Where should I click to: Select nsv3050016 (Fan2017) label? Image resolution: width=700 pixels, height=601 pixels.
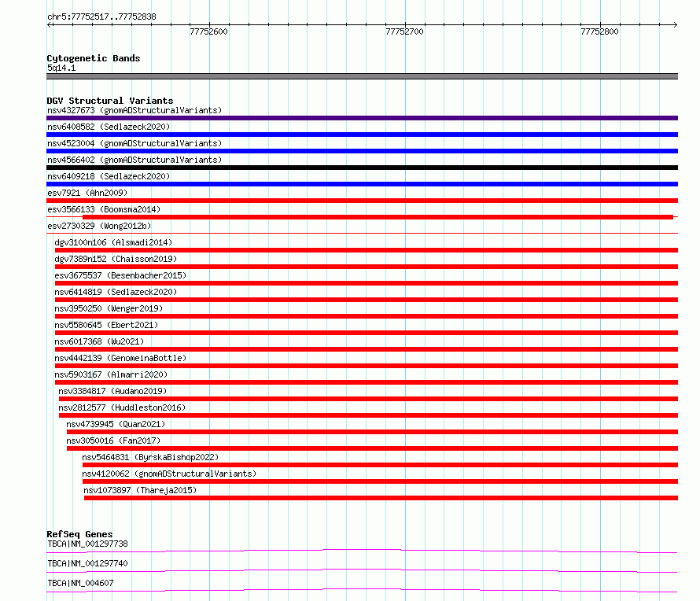pos(113,441)
